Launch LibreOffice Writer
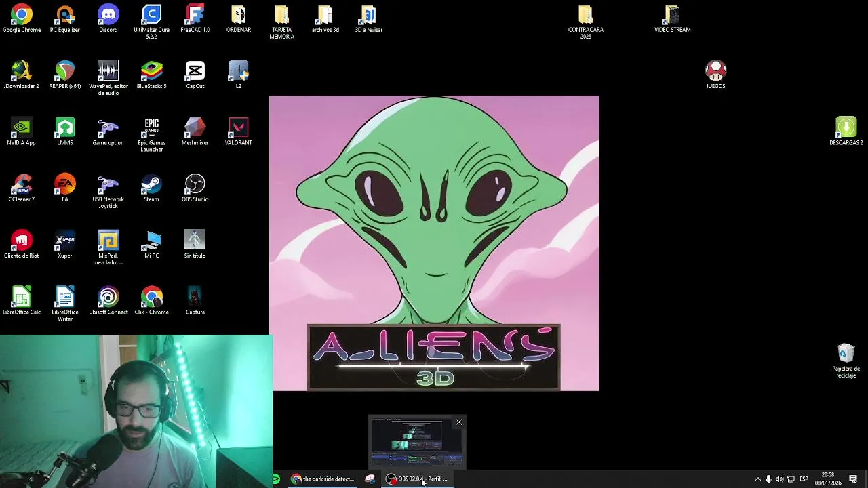This screenshot has width=868, height=488. pos(64,304)
